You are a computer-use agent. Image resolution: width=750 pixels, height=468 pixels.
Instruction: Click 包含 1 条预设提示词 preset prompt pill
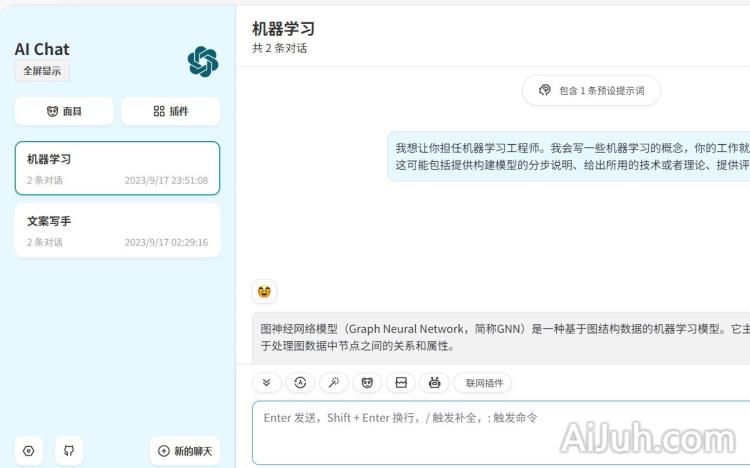[591, 90]
